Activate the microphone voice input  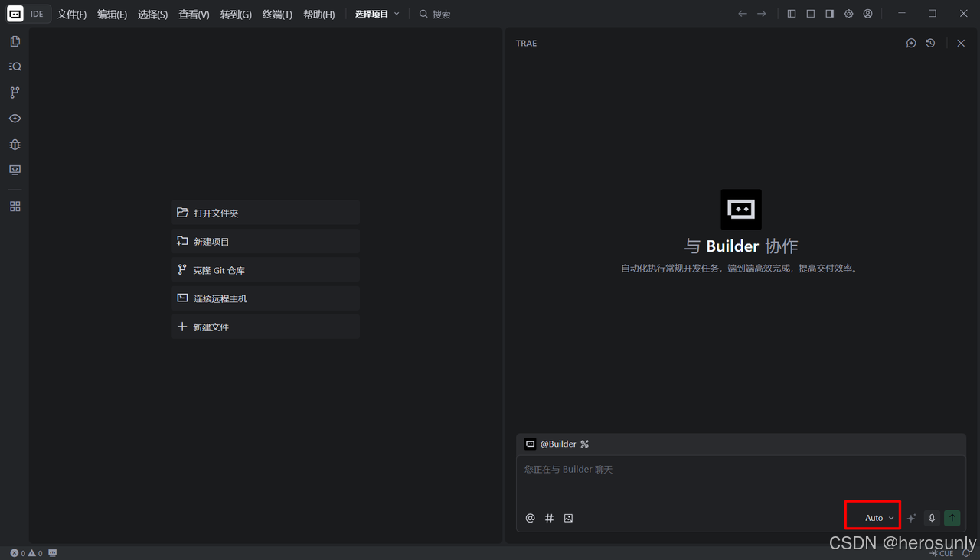tap(932, 518)
